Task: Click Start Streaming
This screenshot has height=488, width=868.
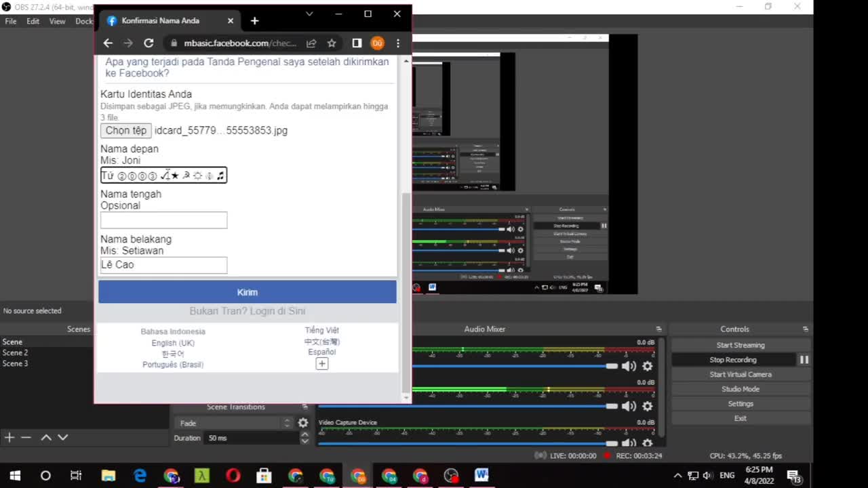Action: pyautogui.click(x=741, y=345)
